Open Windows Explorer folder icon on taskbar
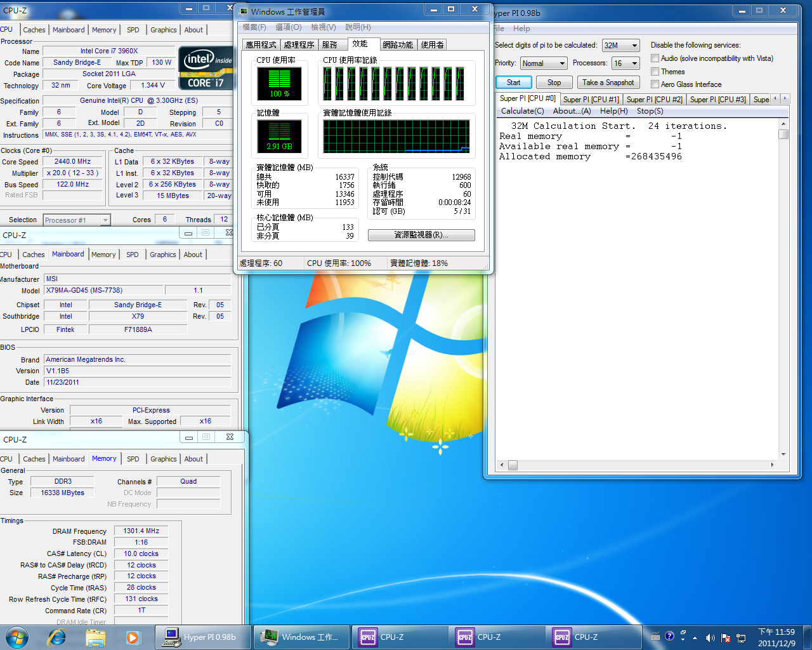Image resolution: width=812 pixels, height=650 pixels. 95,637
